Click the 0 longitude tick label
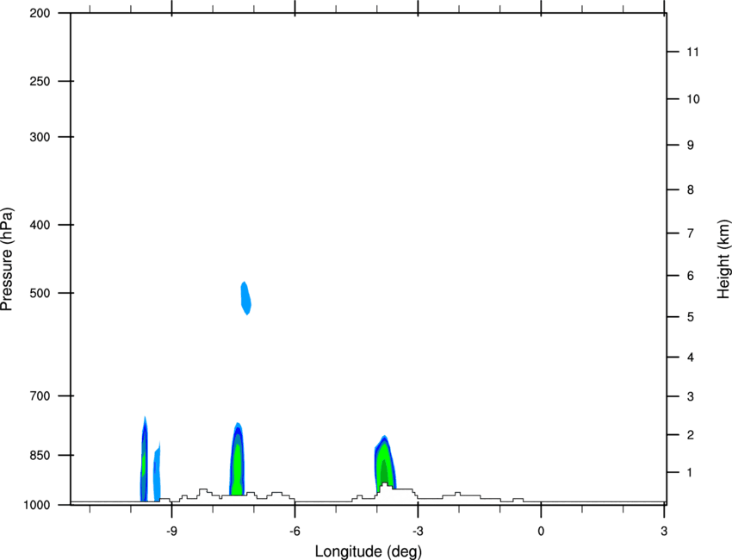The height and width of the screenshot is (560, 732). coord(541,531)
